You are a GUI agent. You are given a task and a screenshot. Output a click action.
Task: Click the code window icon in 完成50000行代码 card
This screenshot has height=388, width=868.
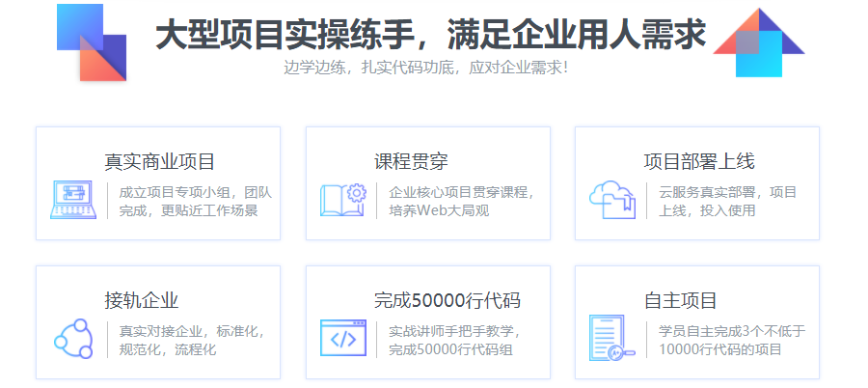tap(343, 338)
